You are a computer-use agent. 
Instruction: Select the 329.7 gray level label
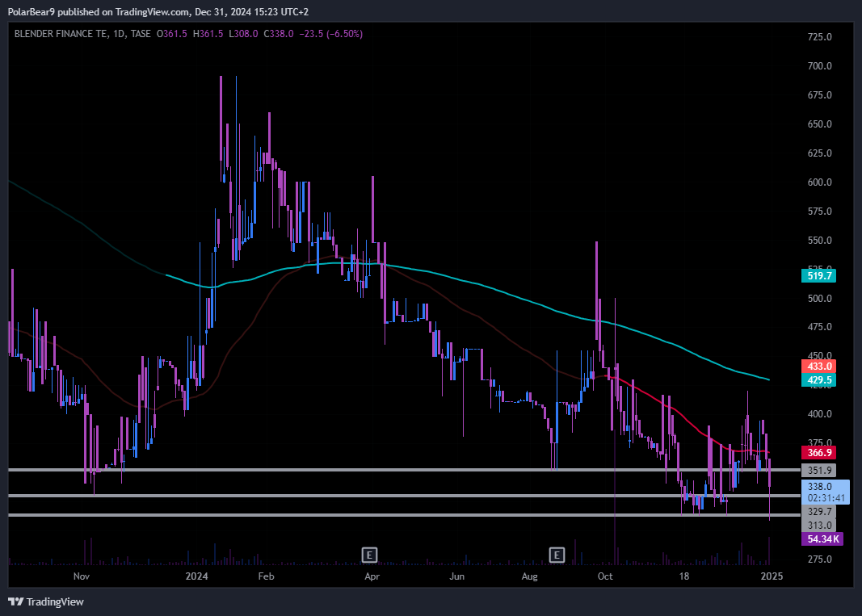click(x=818, y=512)
